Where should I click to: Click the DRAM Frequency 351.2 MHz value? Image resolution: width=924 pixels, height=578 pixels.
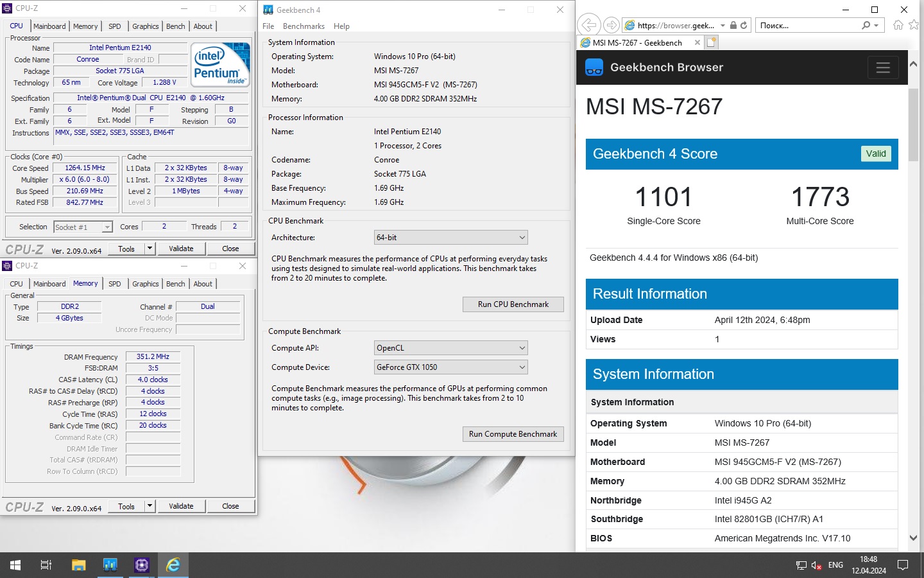(153, 356)
